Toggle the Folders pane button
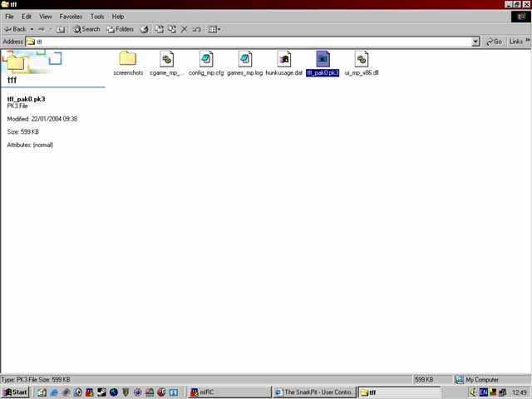The image size is (532, 399). click(120, 29)
